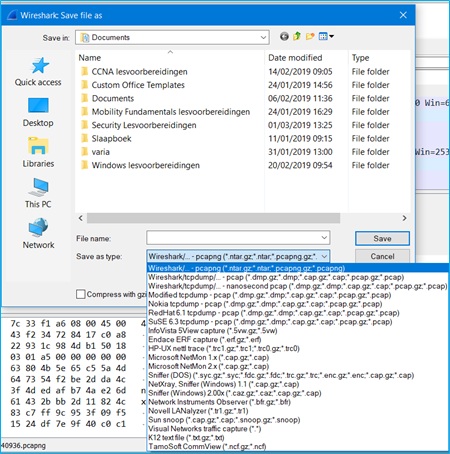Choose Endace ERF capture option
This screenshot has height=454, width=450.
[x=298, y=339]
